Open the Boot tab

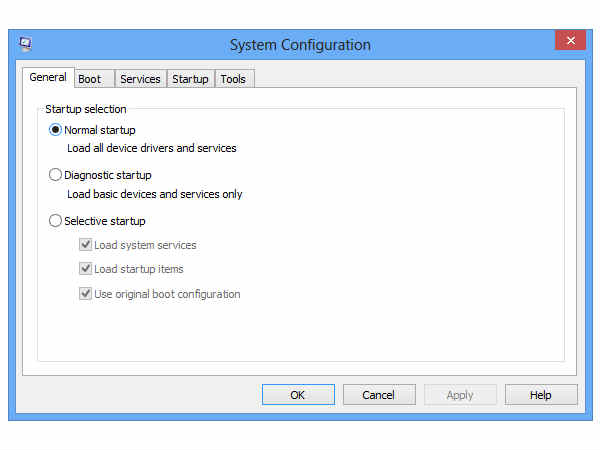(x=90, y=79)
